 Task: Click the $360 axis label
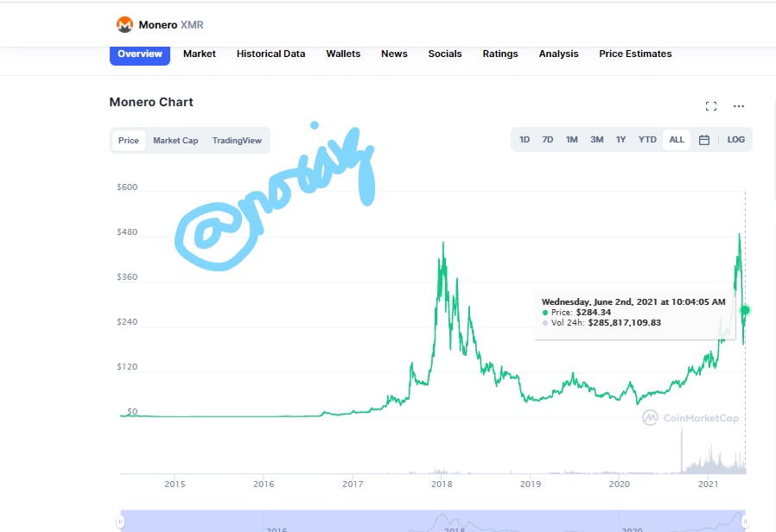click(127, 277)
